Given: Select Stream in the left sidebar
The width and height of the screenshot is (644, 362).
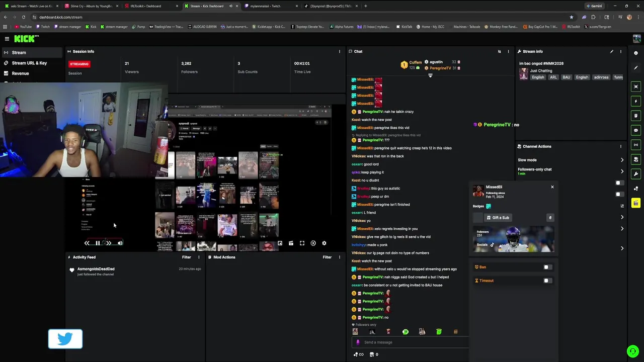Looking at the screenshot, I should coord(33,52).
